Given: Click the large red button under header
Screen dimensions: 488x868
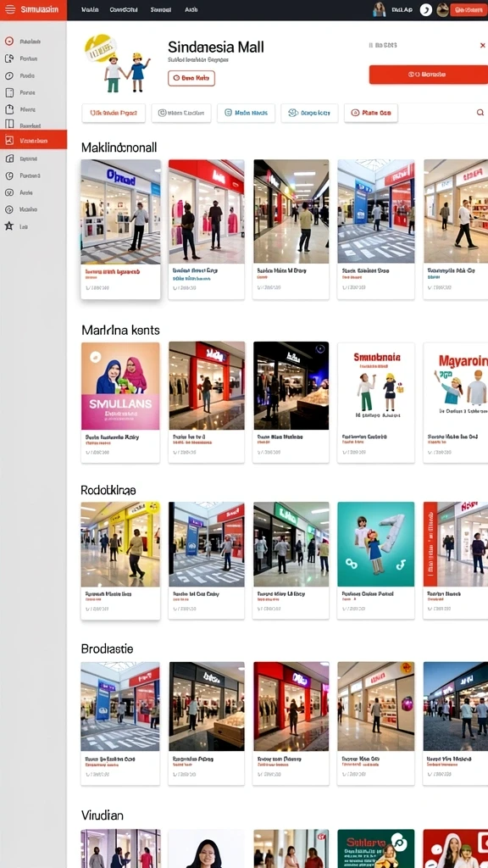Looking at the screenshot, I should tap(428, 75).
